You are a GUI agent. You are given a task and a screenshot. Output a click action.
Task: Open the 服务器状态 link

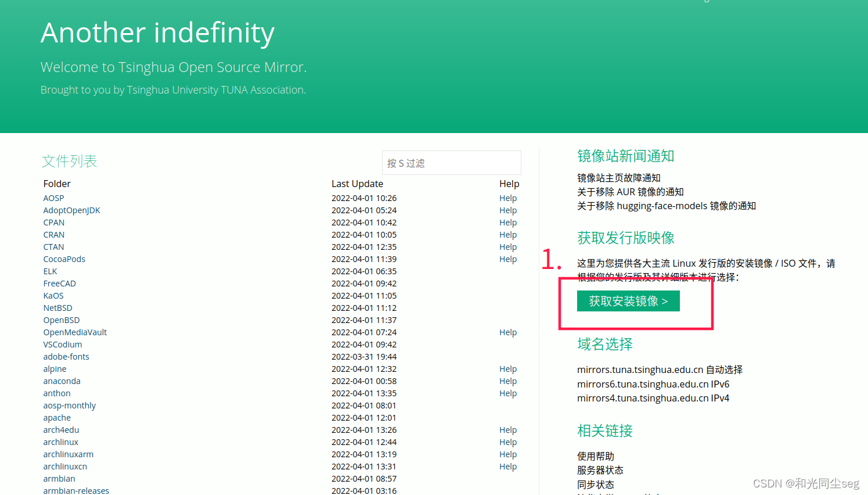pyautogui.click(x=600, y=470)
